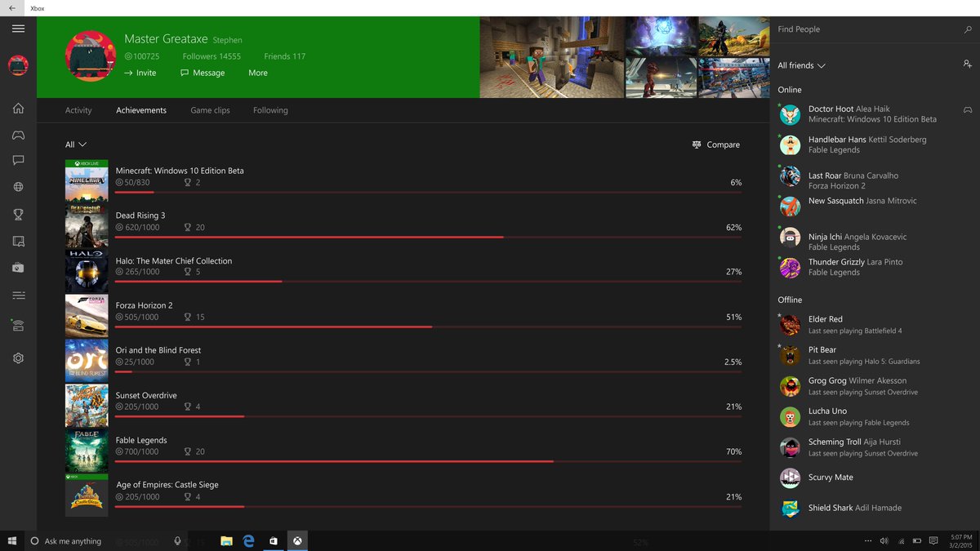Open Ori and the Blind Forest thumbnail
The width and height of the screenshot is (980, 551).
point(87,361)
